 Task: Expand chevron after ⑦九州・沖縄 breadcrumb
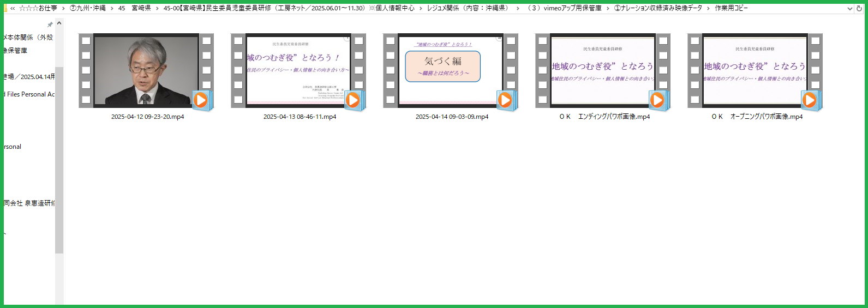click(112, 8)
